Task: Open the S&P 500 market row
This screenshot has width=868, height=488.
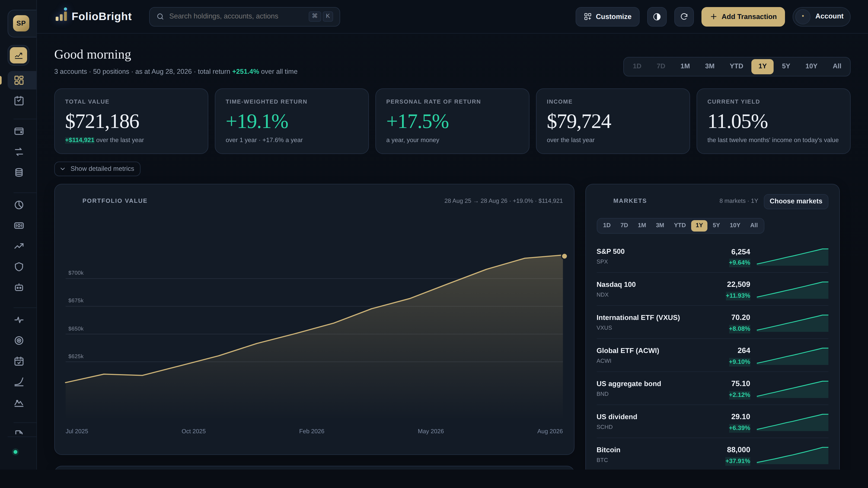Action: click(712, 257)
